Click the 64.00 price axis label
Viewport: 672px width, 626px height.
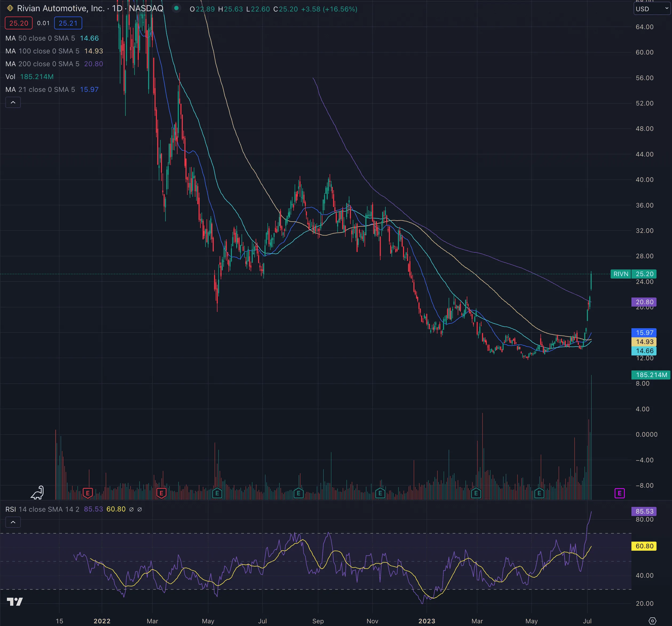click(x=644, y=27)
